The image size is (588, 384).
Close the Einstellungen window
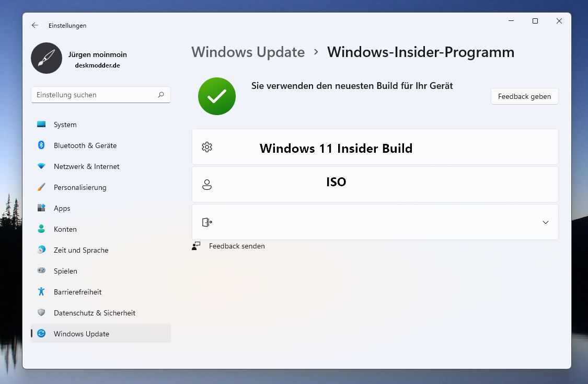tap(559, 21)
